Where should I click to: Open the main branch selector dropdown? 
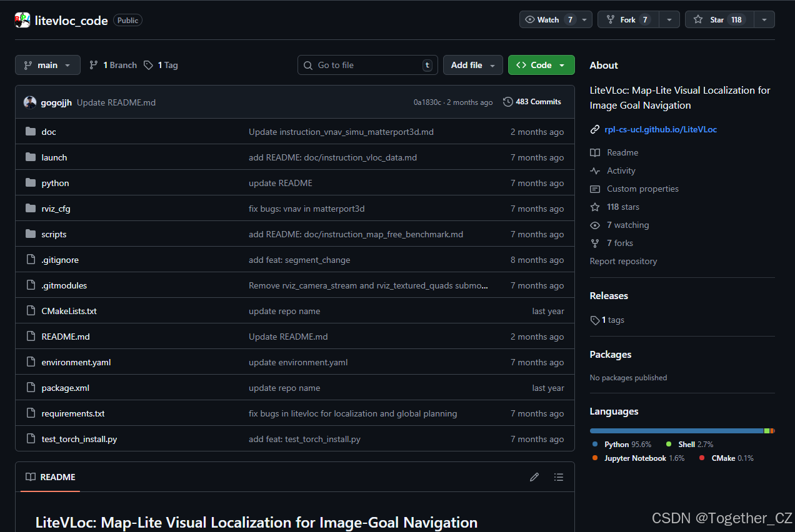point(47,65)
